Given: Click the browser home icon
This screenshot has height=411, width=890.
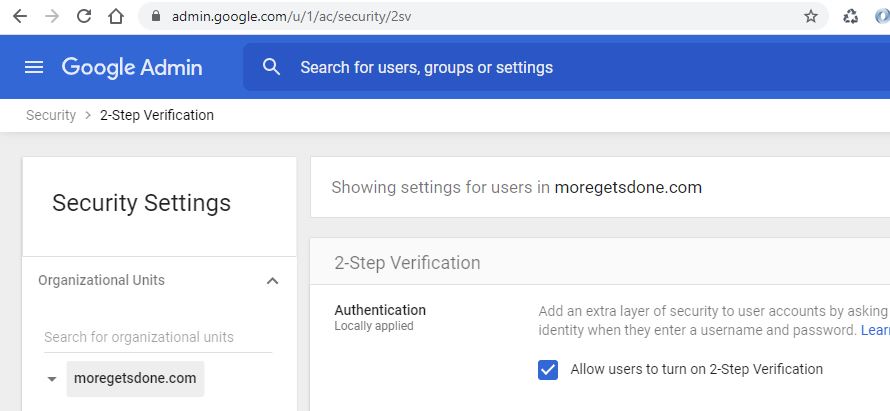Looking at the screenshot, I should pyautogui.click(x=116, y=16).
